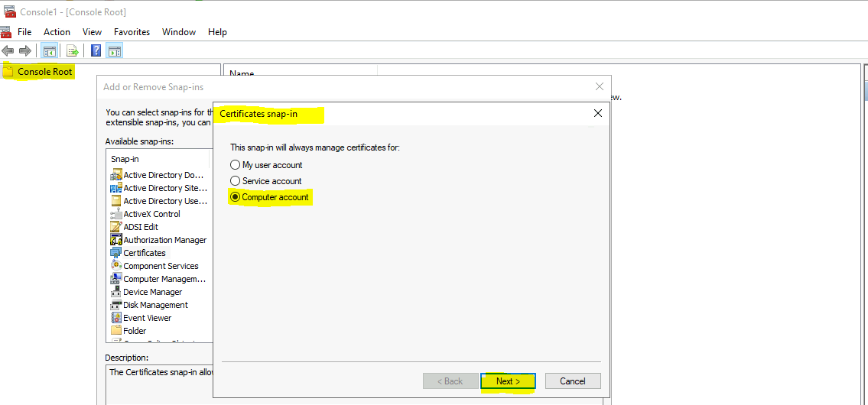Select My user account radio button
This screenshot has height=405, width=868.
236,165
